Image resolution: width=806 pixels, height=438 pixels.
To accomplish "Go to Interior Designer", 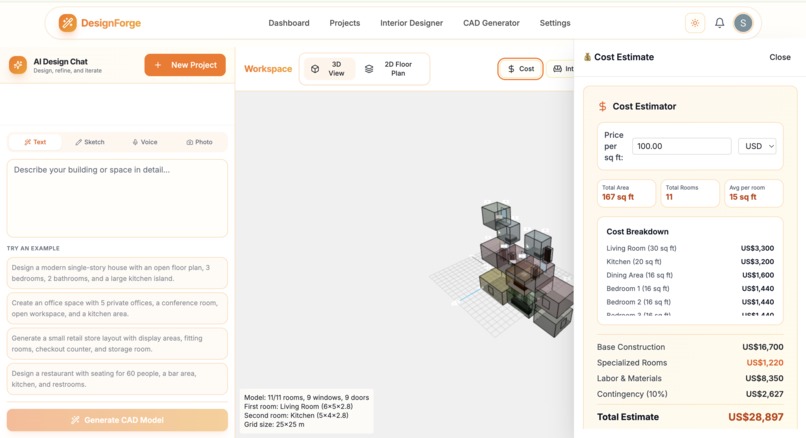I will [x=411, y=23].
